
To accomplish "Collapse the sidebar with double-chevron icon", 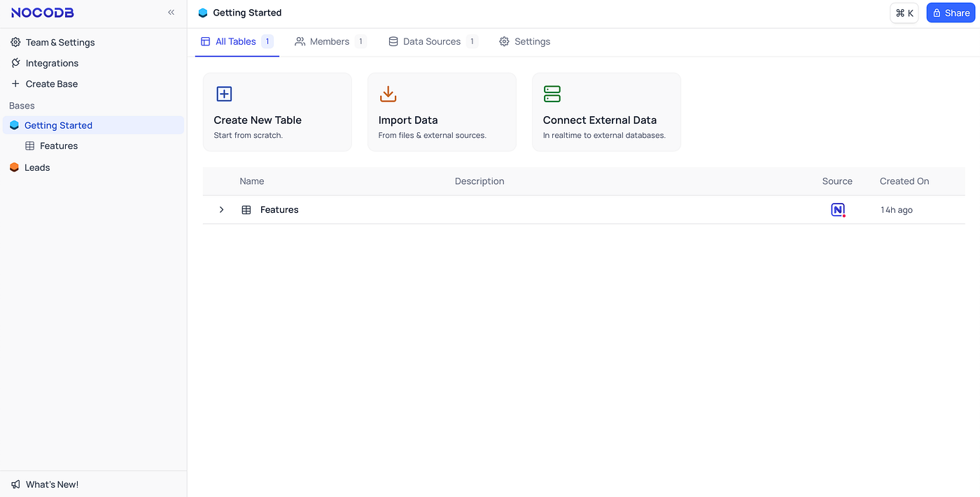I will click(171, 13).
